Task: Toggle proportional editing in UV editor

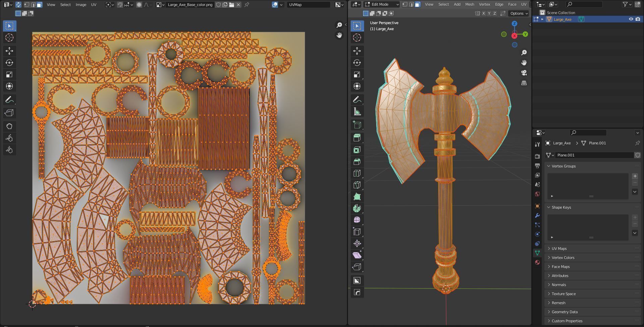Action: pyautogui.click(x=139, y=5)
